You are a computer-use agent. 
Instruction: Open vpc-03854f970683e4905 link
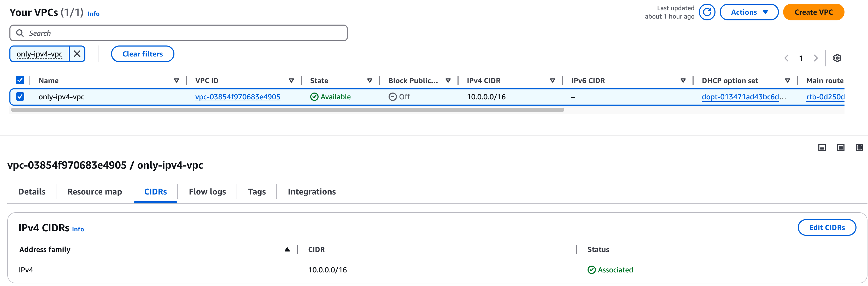click(238, 97)
